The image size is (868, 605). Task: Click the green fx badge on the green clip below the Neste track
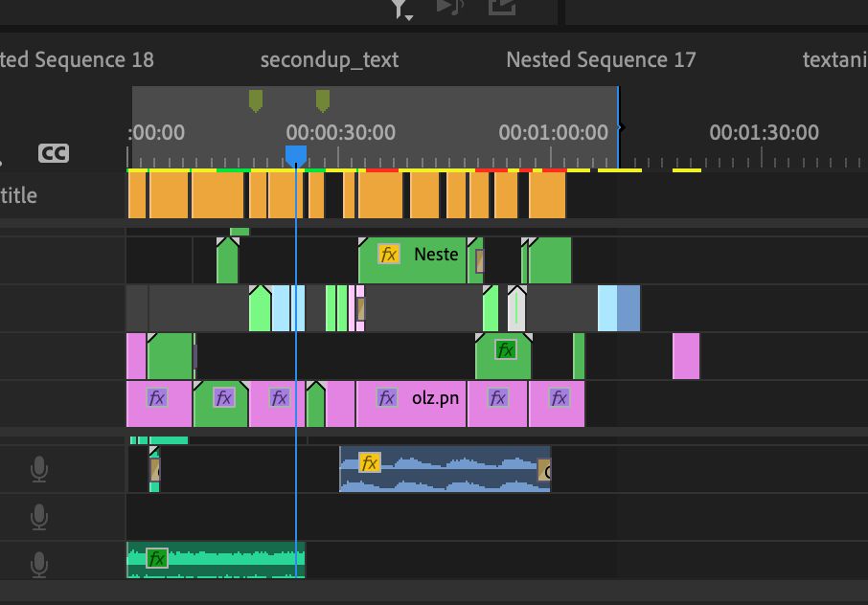click(506, 349)
